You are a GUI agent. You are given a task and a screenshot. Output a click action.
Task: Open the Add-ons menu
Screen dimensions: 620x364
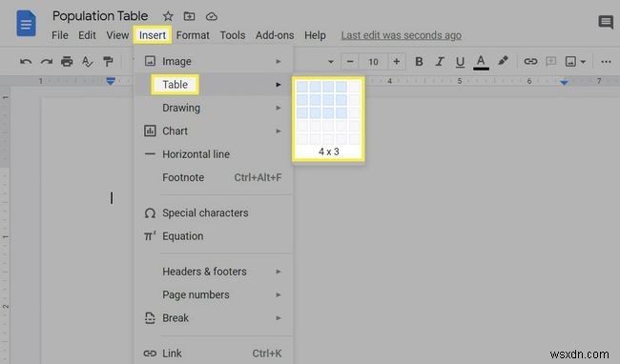pyautogui.click(x=275, y=35)
